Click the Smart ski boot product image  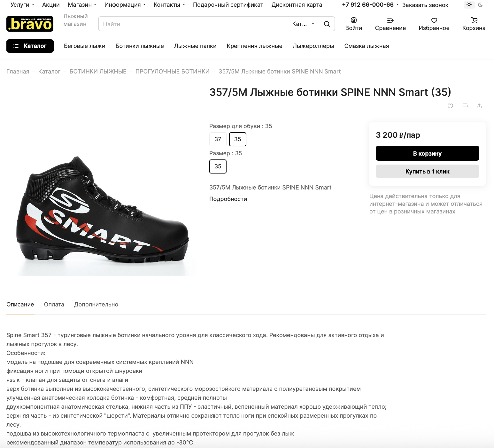click(103, 211)
